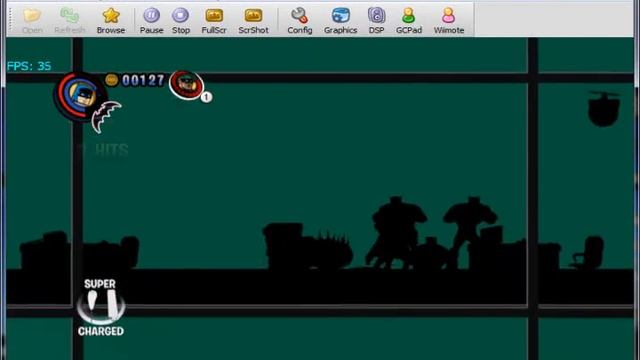
Task: Take a screenshot with ScrShot
Action: click(253, 21)
